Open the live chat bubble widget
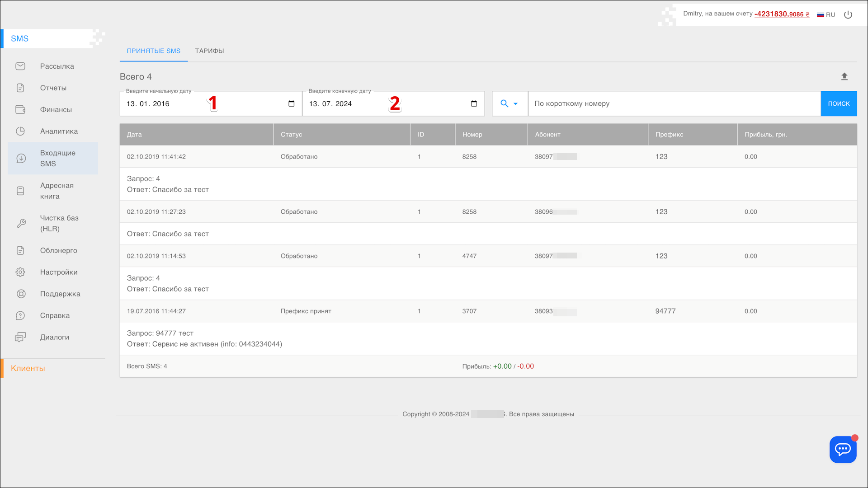 point(843,449)
